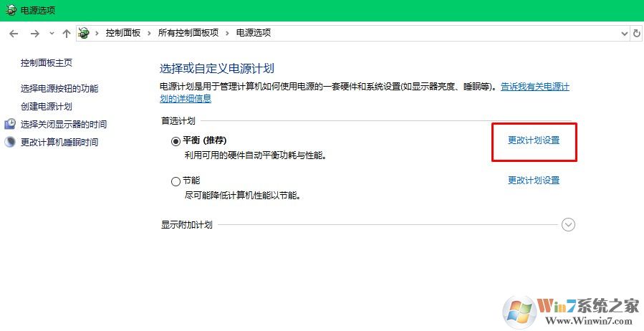Open 选择关闭显示器的时间 link
The width and height of the screenshot is (644, 331).
coord(64,125)
